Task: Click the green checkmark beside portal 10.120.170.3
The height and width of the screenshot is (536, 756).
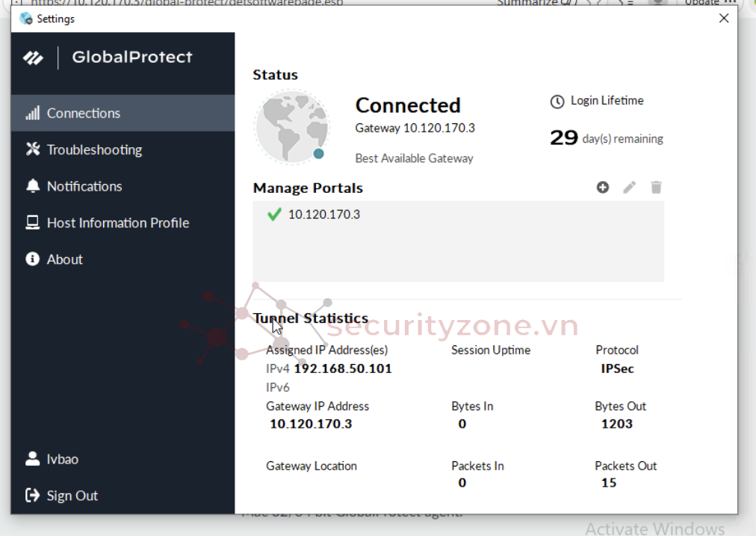Action: (x=274, y=215)
